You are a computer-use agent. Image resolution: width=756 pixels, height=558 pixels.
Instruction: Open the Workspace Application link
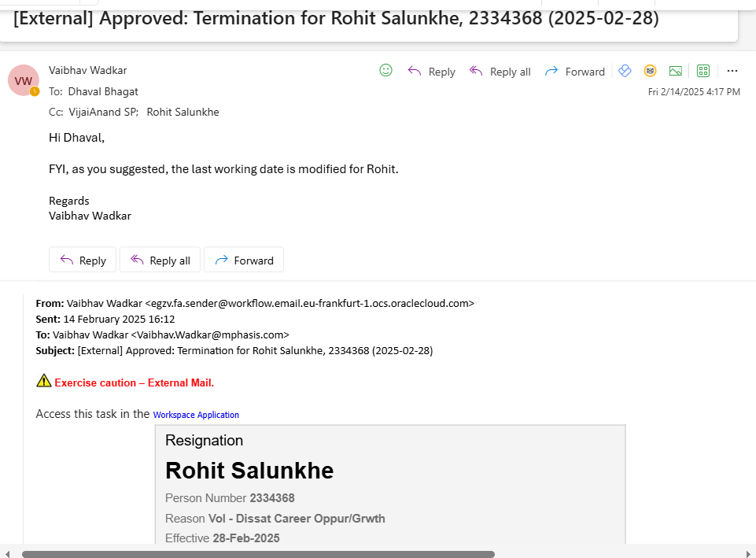(196, 415)
